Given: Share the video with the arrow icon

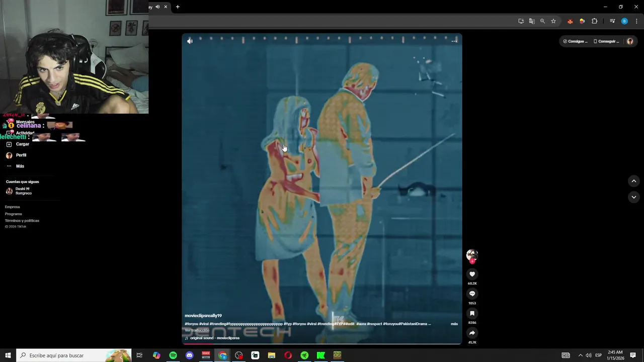Looking at the screenshot, I should (x=472, y=333).
